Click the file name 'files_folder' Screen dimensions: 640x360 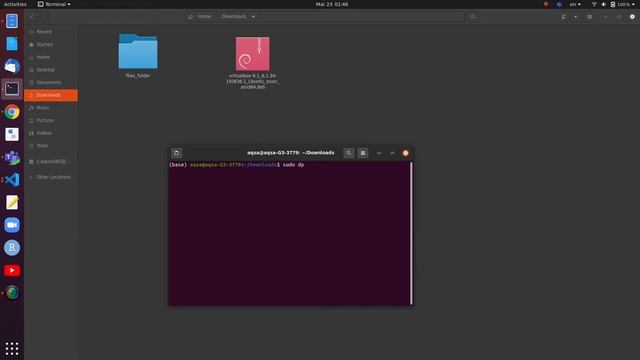pos(138,76)
